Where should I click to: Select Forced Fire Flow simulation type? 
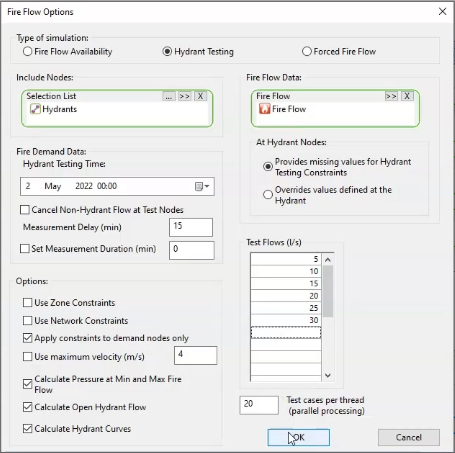click(307, 51)
